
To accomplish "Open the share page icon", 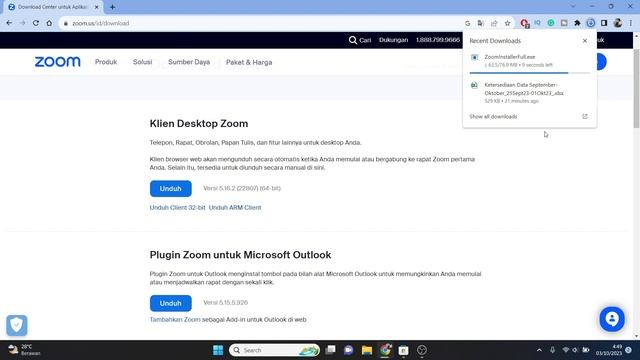I will [494, 23].
